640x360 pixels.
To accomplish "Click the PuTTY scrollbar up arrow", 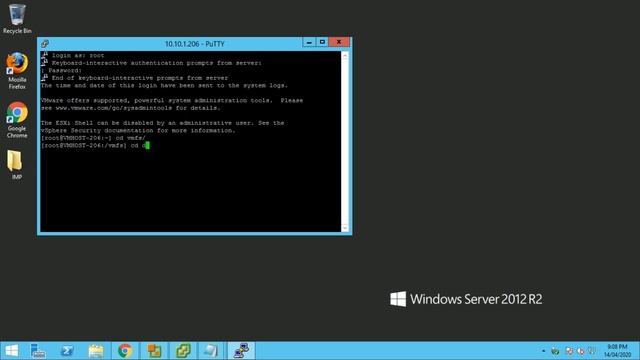I will pyautogui.click(x=345, y=56).
